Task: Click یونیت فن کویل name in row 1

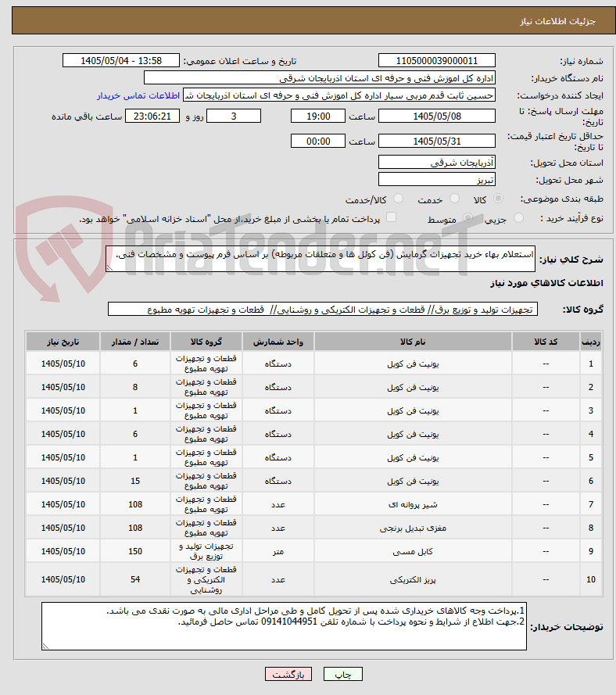Action: 413,364
